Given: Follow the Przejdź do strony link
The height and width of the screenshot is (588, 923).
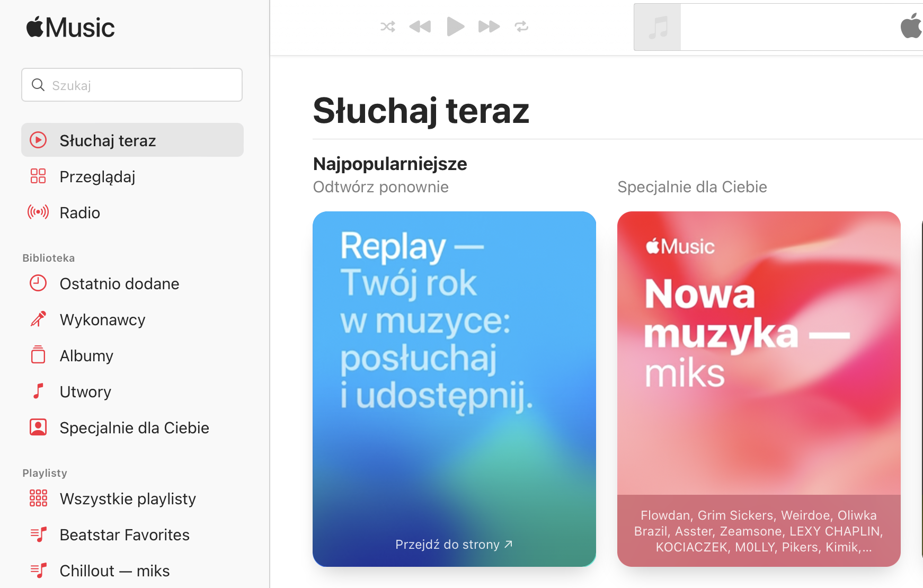Looking at the screenshot, I should pyautogui.click(x=454, y=544).
